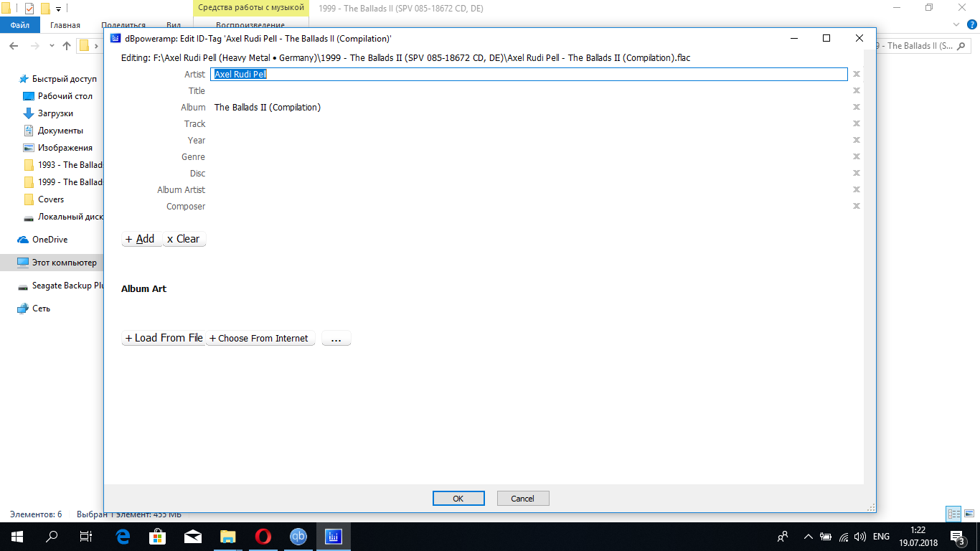Open the Windows Start menu
980x551 pixels.
17,537
